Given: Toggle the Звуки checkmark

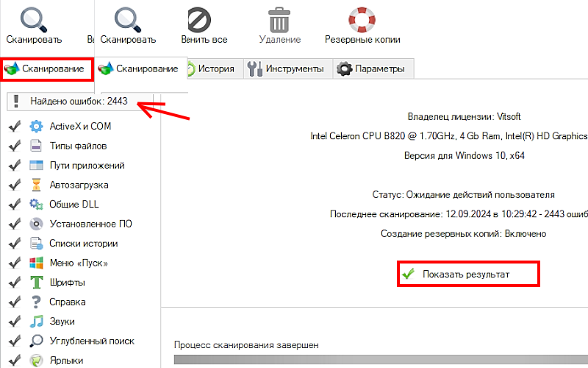Looking at the screenshot, I should [14, 322].
